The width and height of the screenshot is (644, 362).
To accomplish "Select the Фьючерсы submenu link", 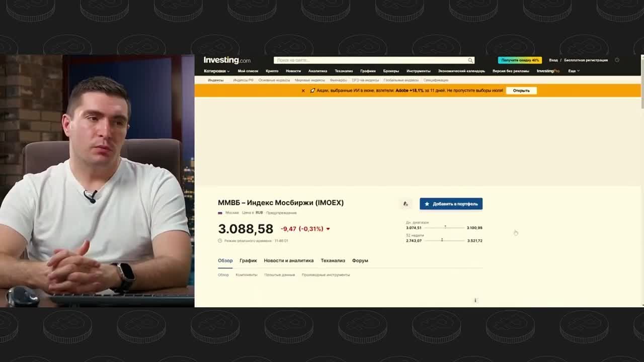I will pyautogui.click(x=339, y=80).
